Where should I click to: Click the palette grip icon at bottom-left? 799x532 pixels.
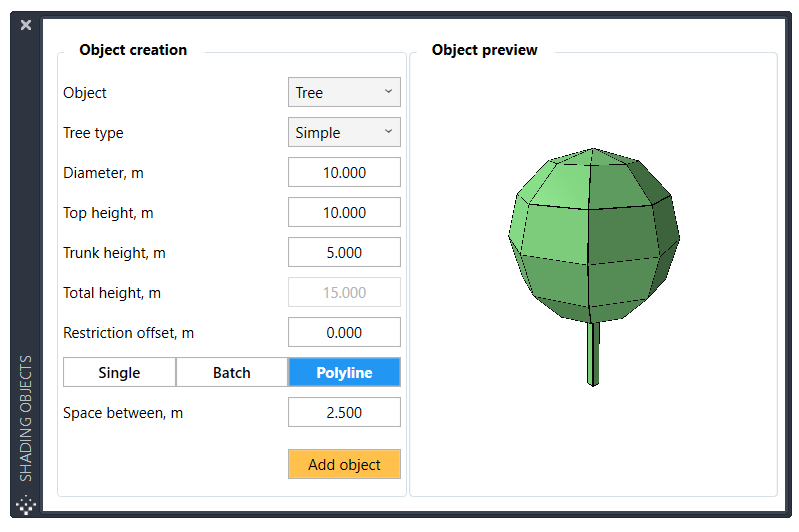pos(26,504)
